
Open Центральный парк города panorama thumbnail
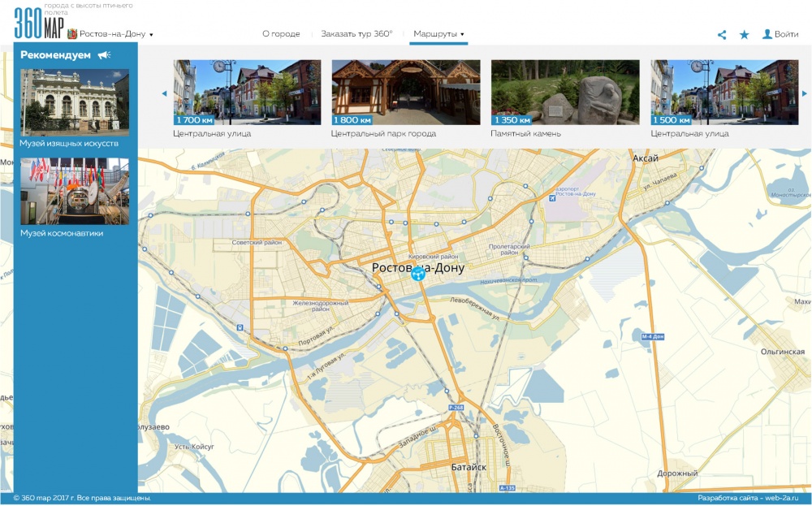coord(405,92)
